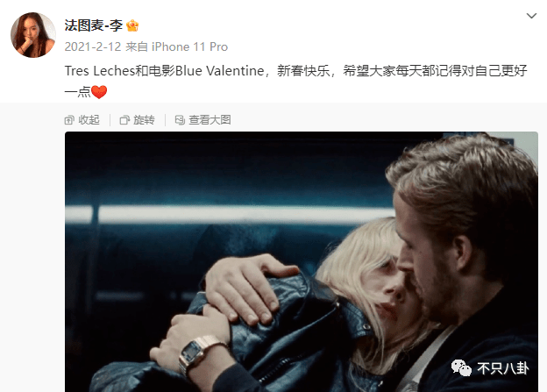The height and width of the screenshot is (392, 547).
Task: Select 查看大图 to view full image
Action: tap(210, 120)
